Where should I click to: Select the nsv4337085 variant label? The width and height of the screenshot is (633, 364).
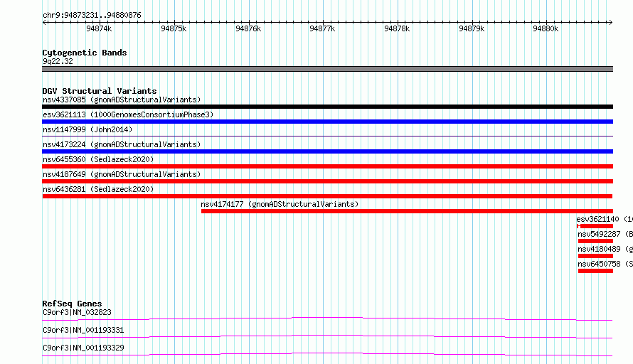122,100
